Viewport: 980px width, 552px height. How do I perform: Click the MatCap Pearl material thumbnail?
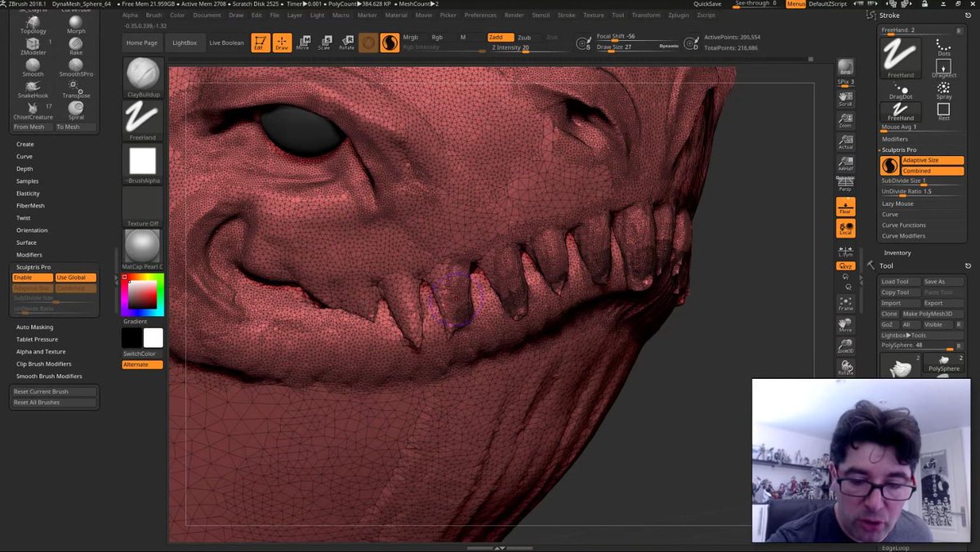point(143,247)
